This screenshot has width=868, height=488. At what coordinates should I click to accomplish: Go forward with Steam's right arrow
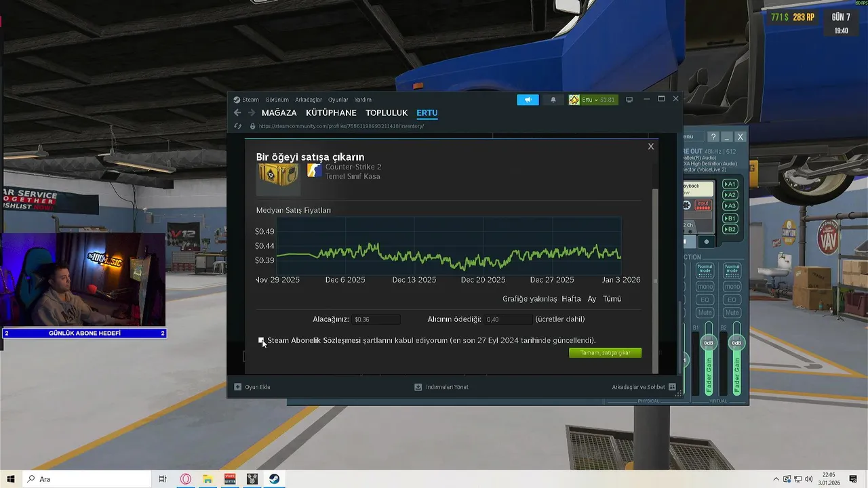tap(252, 113)
